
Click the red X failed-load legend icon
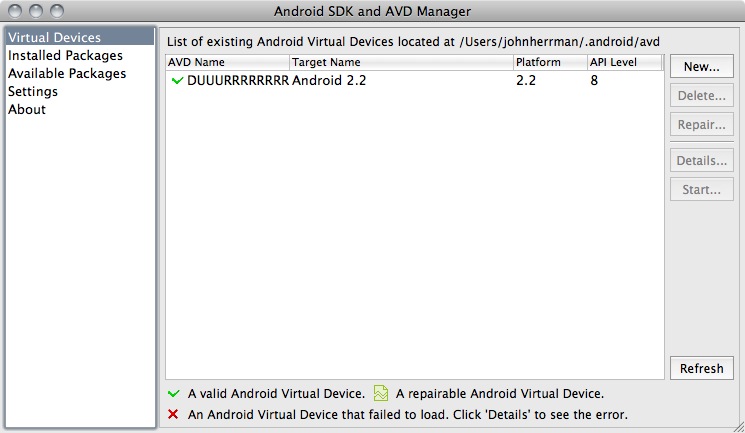click(173, 413)
